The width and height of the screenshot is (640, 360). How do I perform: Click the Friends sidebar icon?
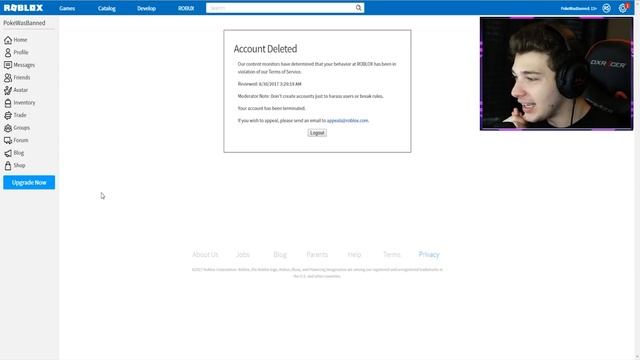(x=8, y=78)
